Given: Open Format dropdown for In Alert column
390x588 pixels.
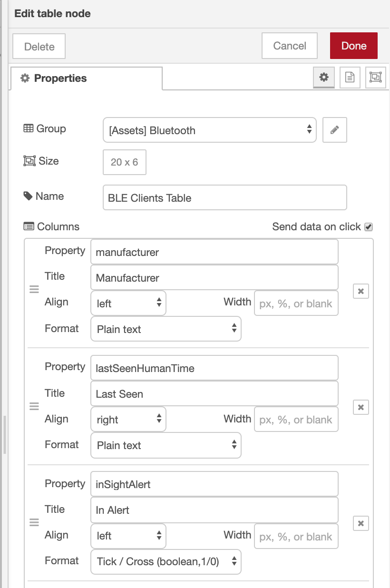Looking at the screenshot, I should (x=166, y=562).
